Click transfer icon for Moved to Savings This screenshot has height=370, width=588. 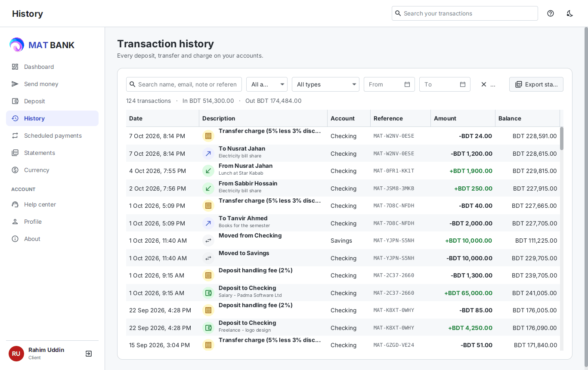point(208,258)
